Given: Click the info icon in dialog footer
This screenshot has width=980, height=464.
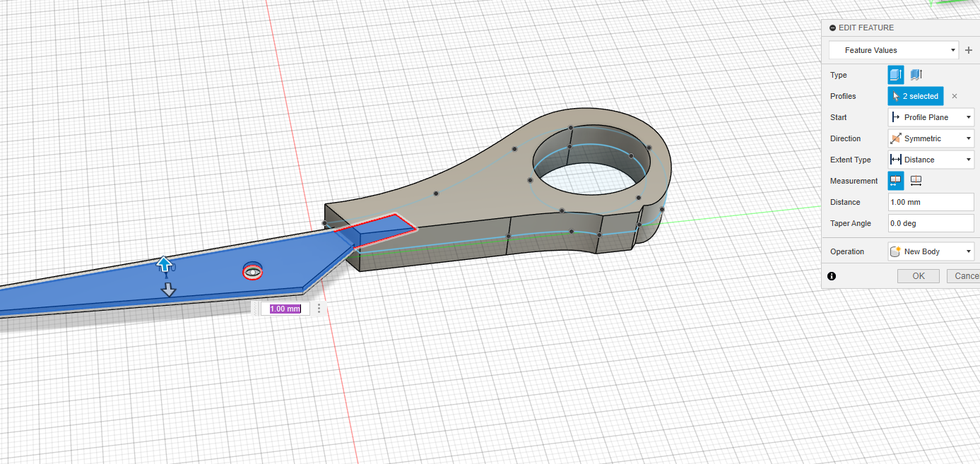Looking at the screenshot, I should click(832, 276).
